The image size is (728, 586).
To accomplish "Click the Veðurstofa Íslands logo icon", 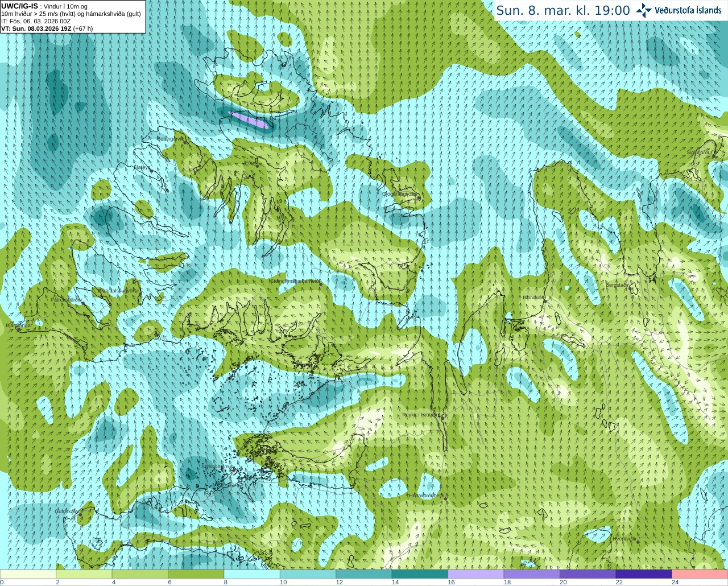I will (644, 10).
